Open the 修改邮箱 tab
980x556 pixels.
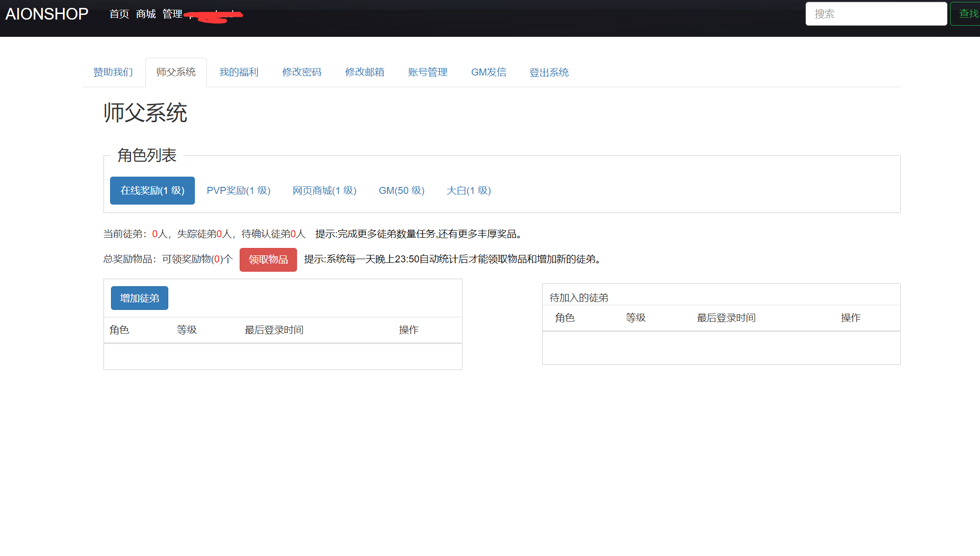(365, 72)
